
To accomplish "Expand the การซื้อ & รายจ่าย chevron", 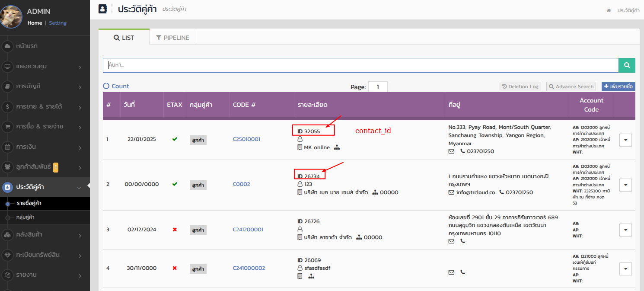I will [80, 128].
